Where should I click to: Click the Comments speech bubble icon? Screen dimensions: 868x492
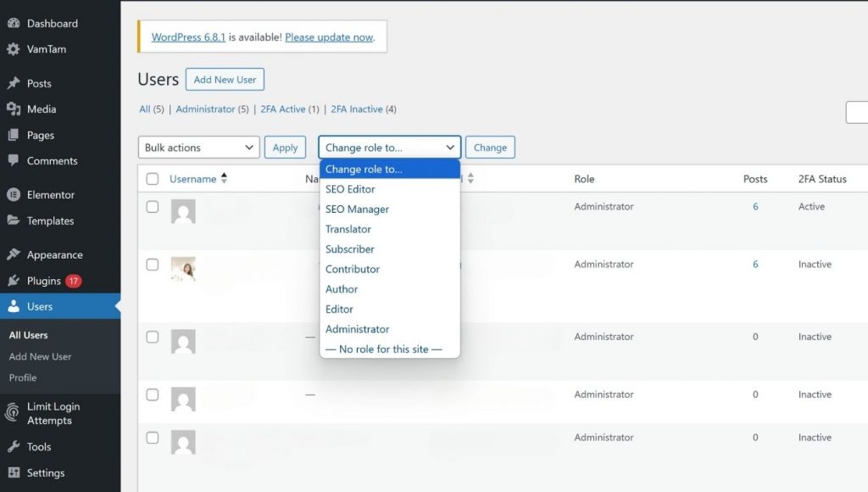point(14,160)
